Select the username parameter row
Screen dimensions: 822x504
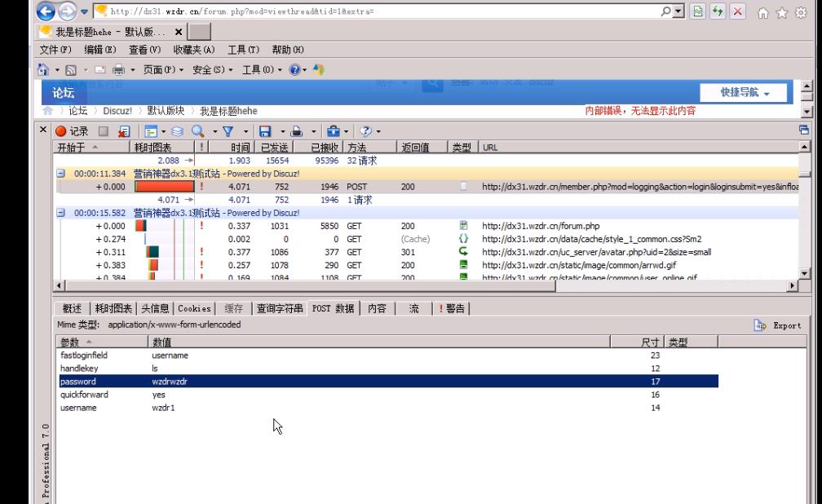[78, 408]
